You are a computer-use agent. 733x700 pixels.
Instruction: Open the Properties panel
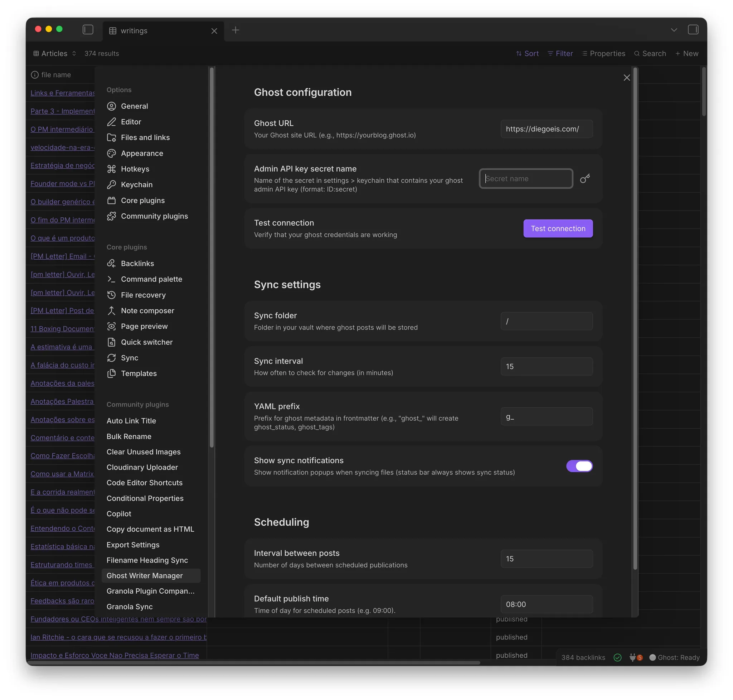(x=603, y=53)
